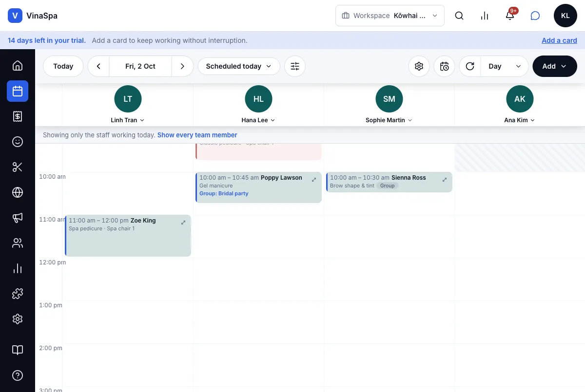Open the chat messages icon

pyautogui.click(x=535, y=16)
